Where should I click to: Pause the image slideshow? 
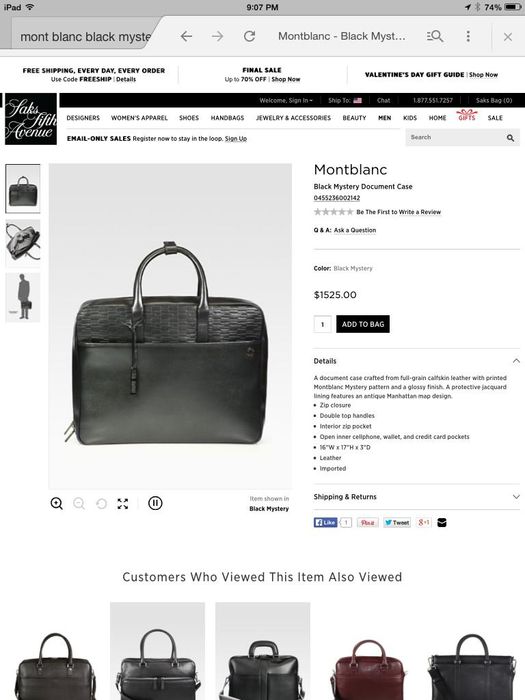pos(155,503)
